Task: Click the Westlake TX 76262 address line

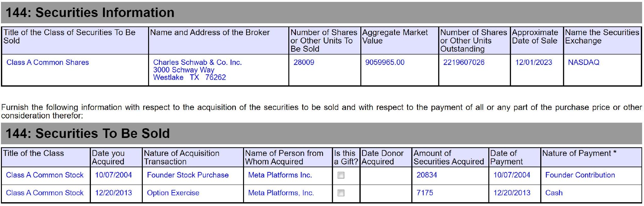Action: pyautogui.click(x=190, y=77)
